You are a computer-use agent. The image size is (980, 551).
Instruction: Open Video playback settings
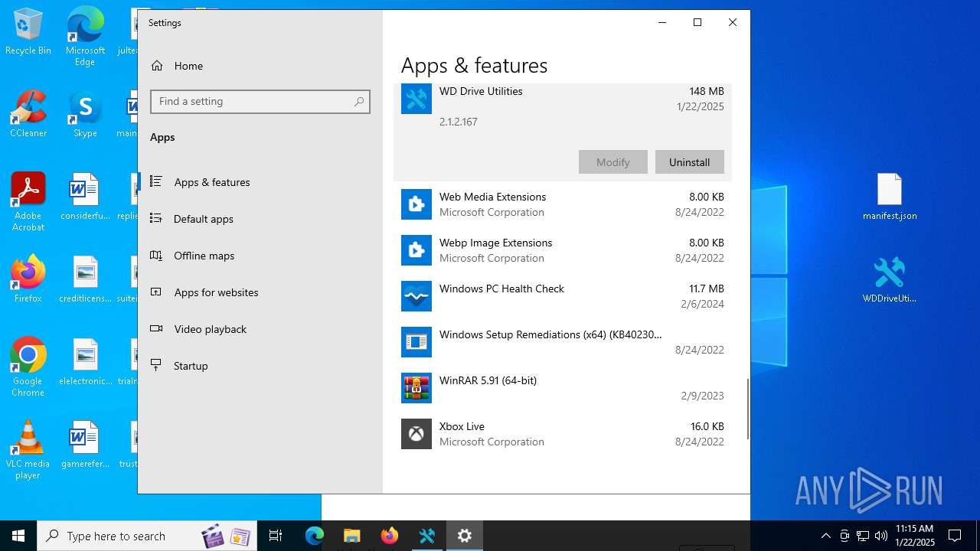[x=260, y=329]
